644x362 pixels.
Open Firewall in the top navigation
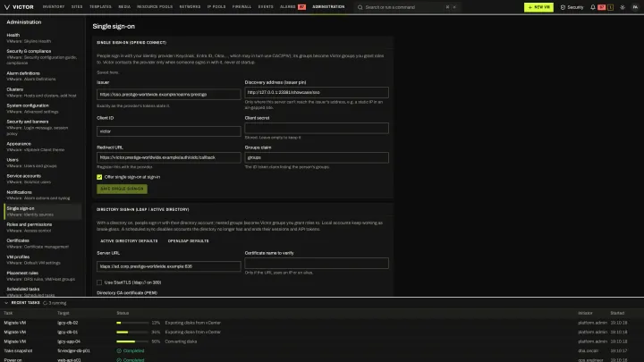pyautogui.click(x=241, y=7)
